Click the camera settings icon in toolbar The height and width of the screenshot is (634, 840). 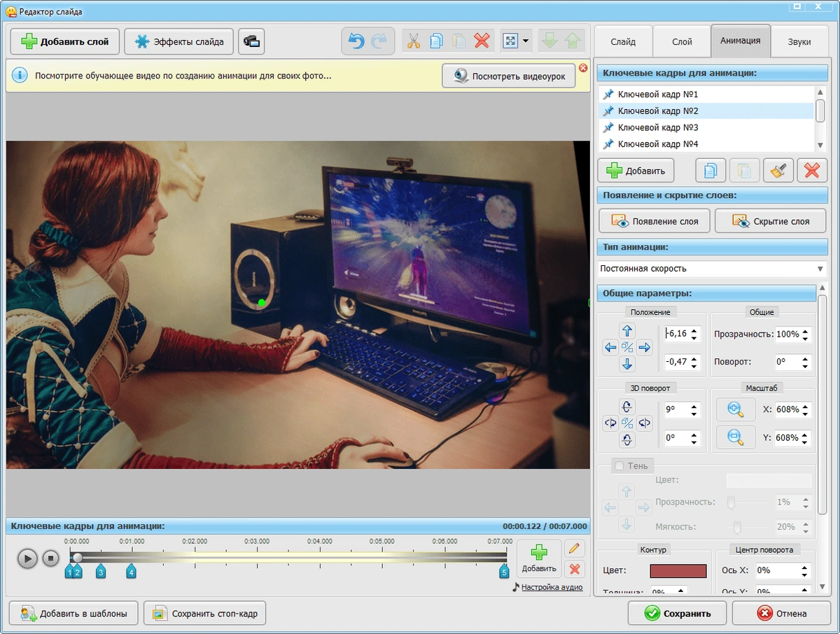click(x=251, y=42)
